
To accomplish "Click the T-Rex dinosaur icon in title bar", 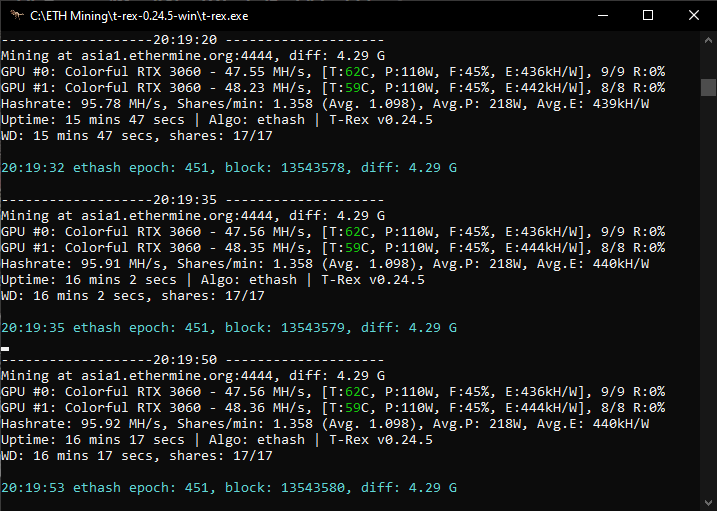I will pyautogui.click(x=16, y=16).
